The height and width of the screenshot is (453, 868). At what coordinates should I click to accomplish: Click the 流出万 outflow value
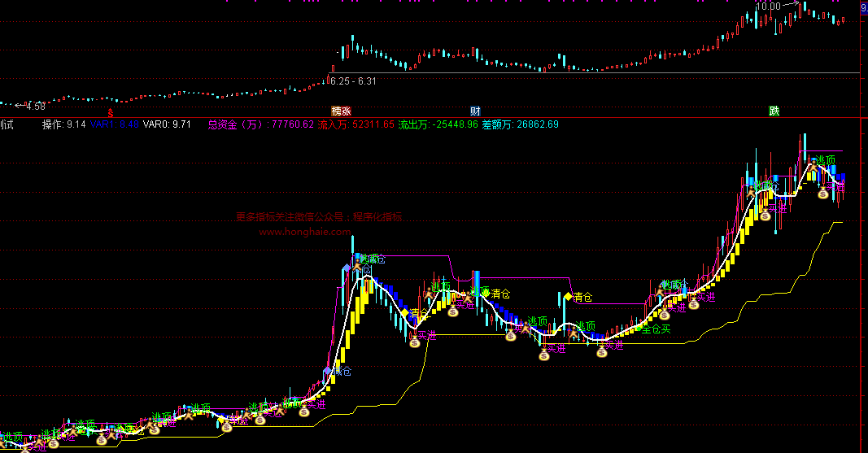[438, 124]
